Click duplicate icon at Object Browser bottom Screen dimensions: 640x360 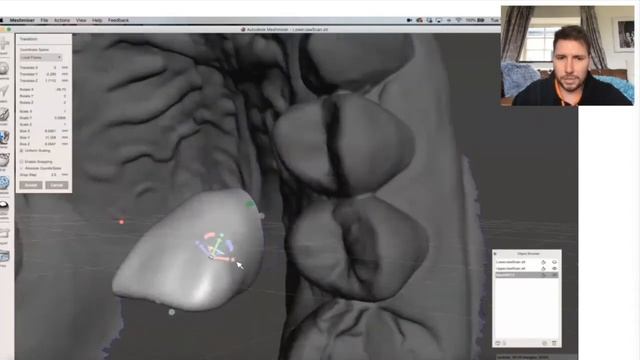pos(544,343)
